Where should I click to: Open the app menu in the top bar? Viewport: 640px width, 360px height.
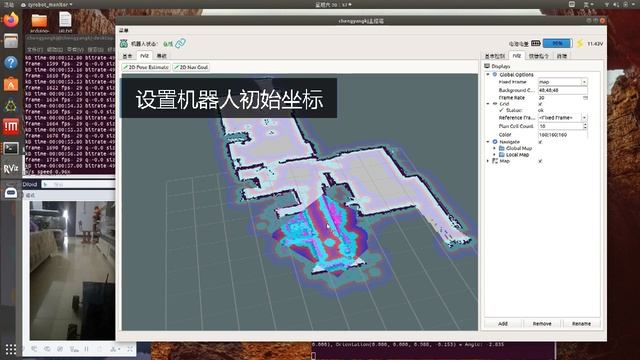tap(47, 4)
